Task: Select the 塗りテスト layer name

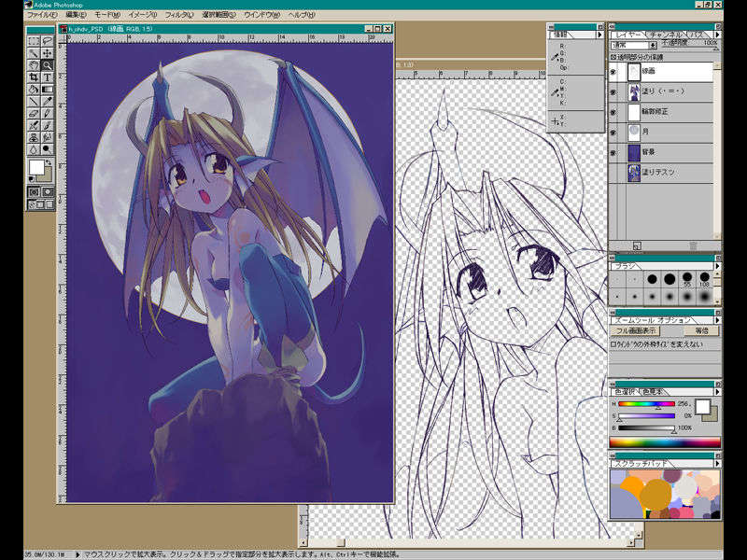Action: 658,172
